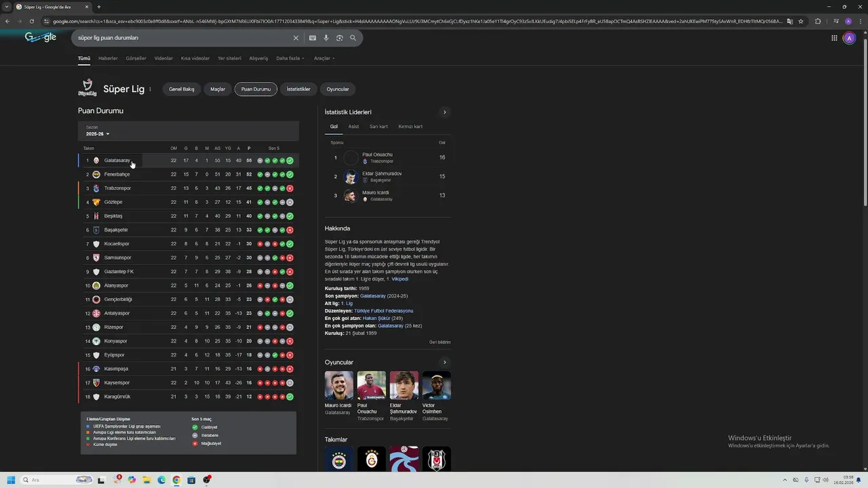Open the Fenerbahçe team logo card

tap(338, 459)
